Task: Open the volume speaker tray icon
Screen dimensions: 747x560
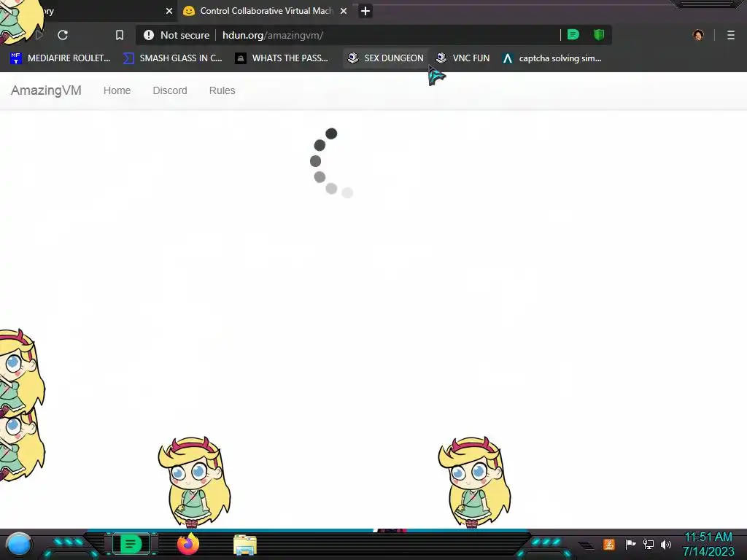Action: 666,544
